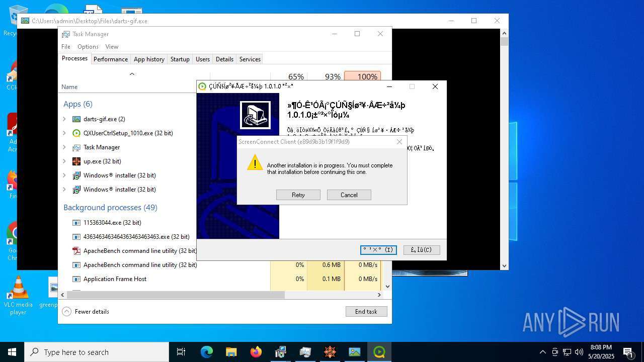Click the up.exe process icon
Screen dimensions: 644x362
tap(76, 161)
